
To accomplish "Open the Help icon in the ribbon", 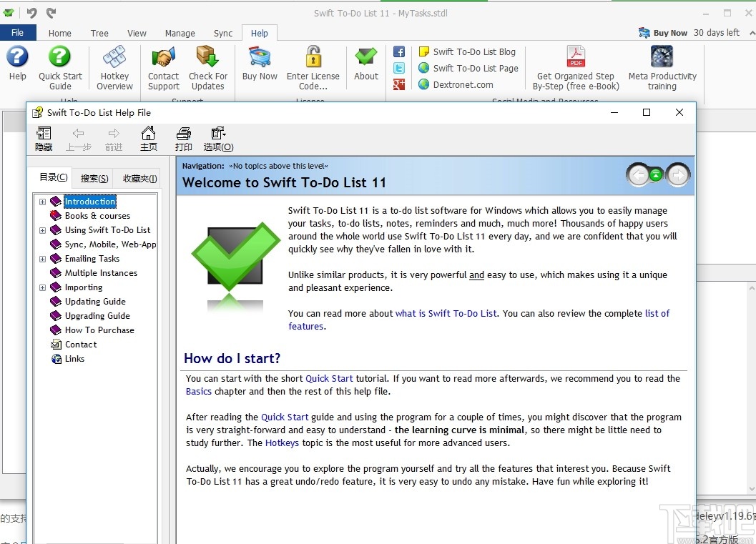I will tap(17, 63).
